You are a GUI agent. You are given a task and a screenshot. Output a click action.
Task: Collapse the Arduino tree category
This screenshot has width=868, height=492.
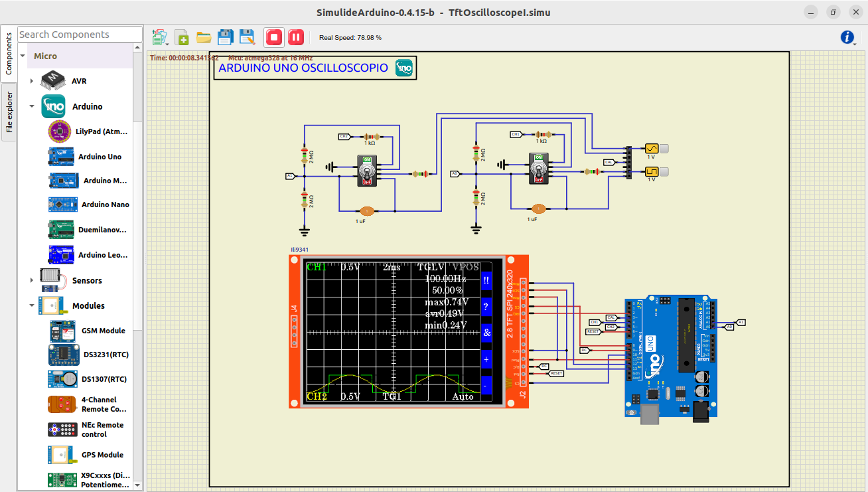[x=31, y=106]
